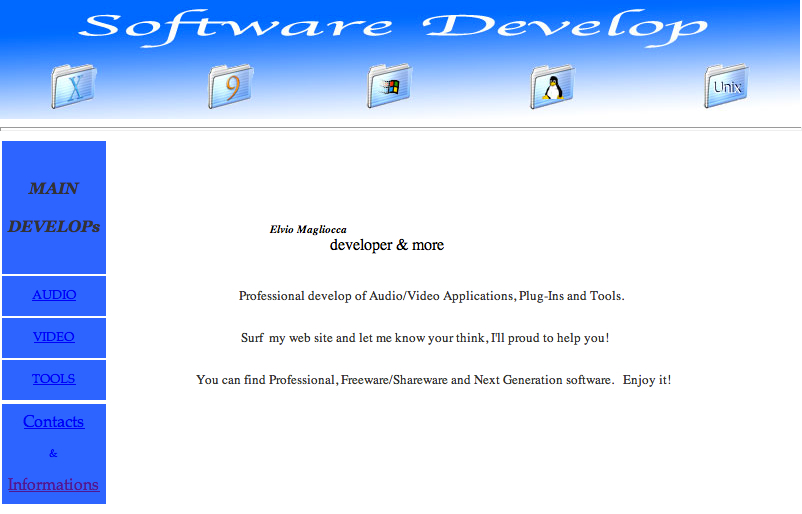Viewport: 802px width, 514px height.
Task: Click the small ampersand below Contacts
Action: tap(54, 454)
